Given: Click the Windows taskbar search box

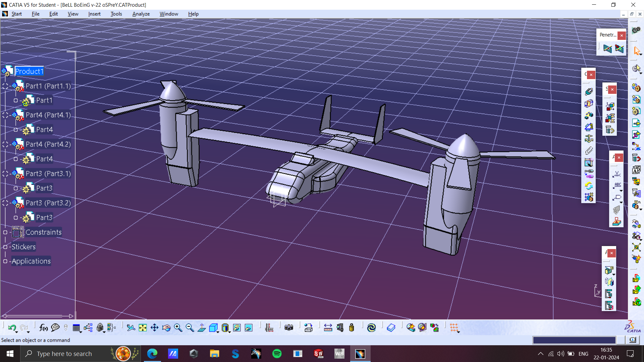Looking at the screenshot, I should click(x=64, y=354).
